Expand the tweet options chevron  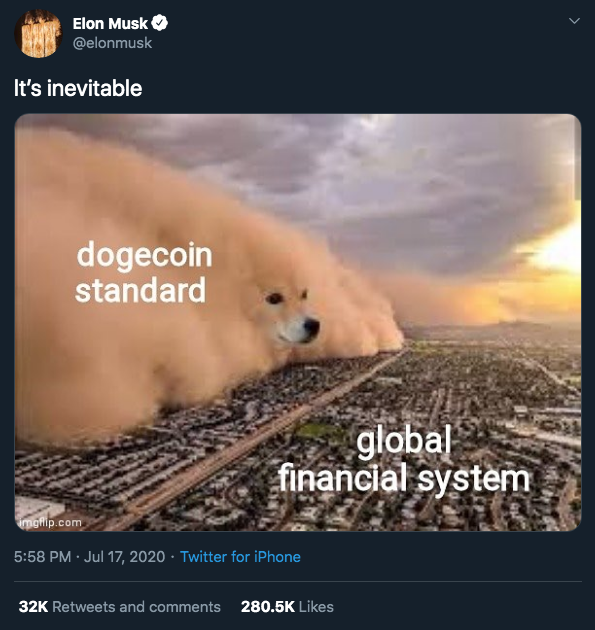click(575, 21)
